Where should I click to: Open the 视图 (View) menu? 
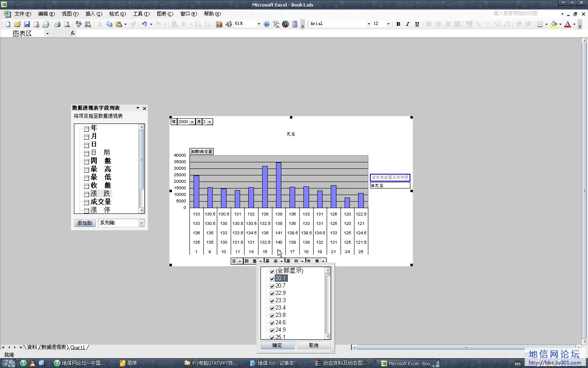[x=70, y=14]
